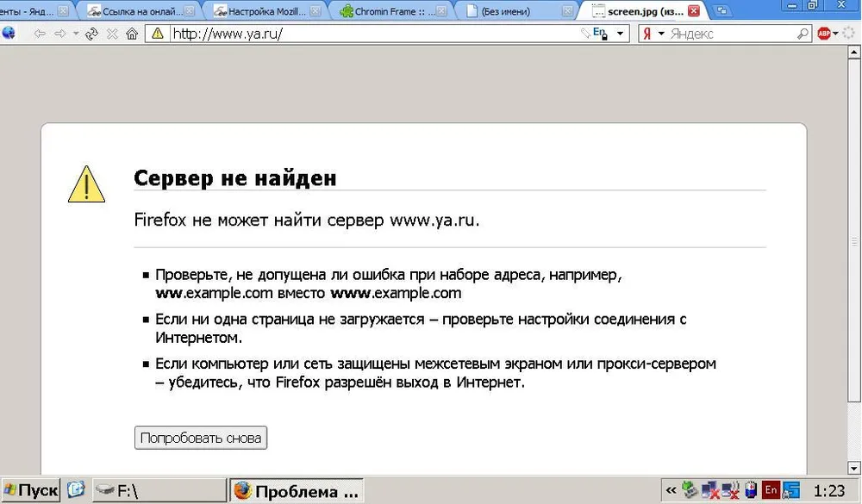Open the history dropdown next to forward arrow
The height and width of the screenshot is (504, 862).
76,34
